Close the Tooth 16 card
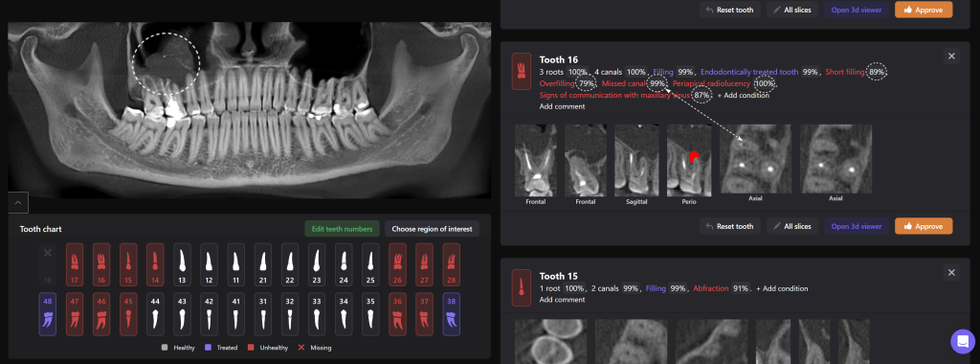980x364 pixels. coord(951,57)
